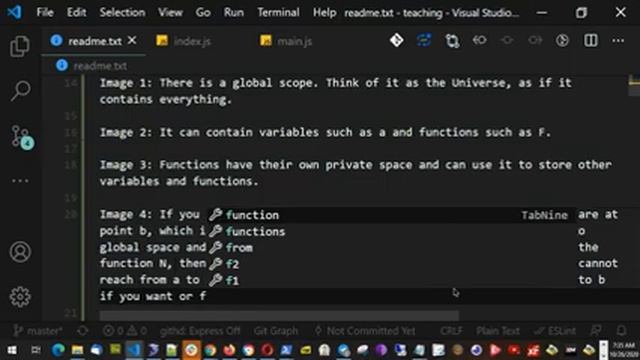Open More Actions ellipsis in the editor toolbar
640x360 pixels.
[x=618, y=40]
